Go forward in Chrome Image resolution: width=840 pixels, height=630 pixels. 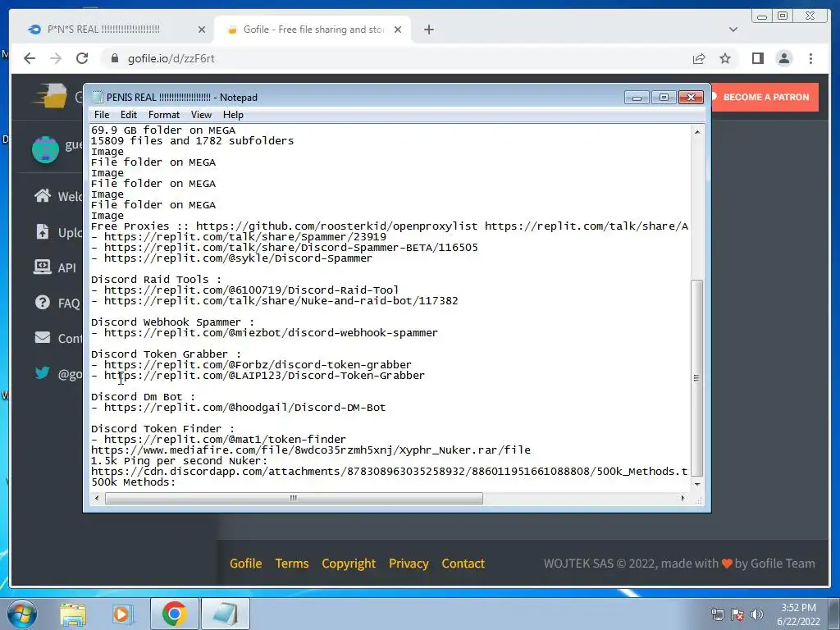point(56,58)
